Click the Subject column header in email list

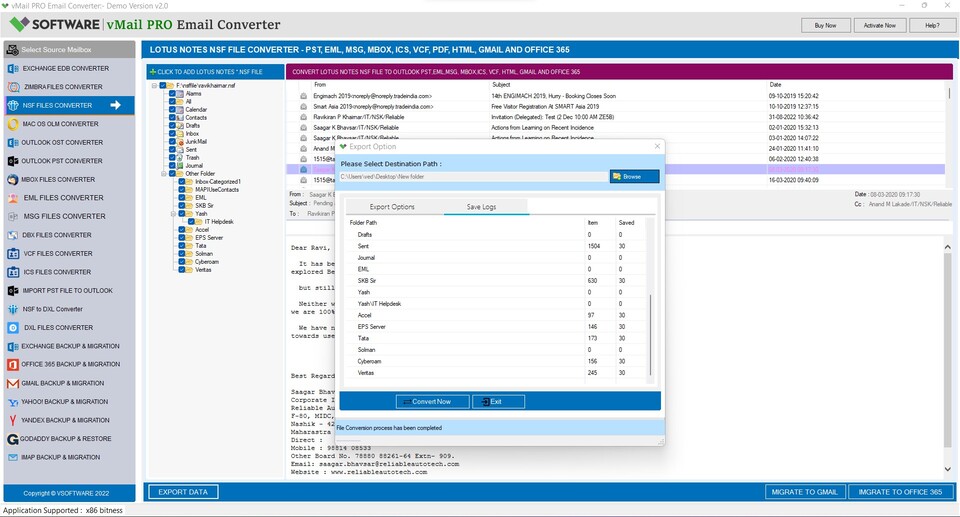(x=501, y=85)
